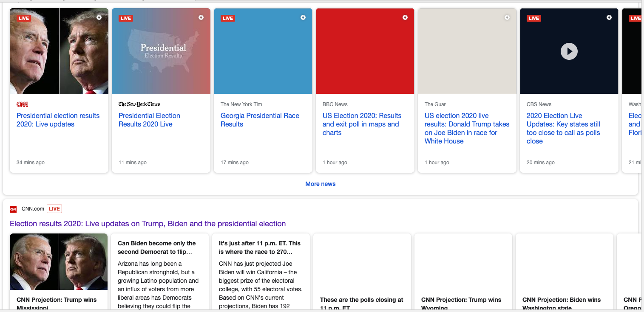Open the Guardian's US election live results headline
This screenshot has height=312, width=644.
[x=467, y=128]
